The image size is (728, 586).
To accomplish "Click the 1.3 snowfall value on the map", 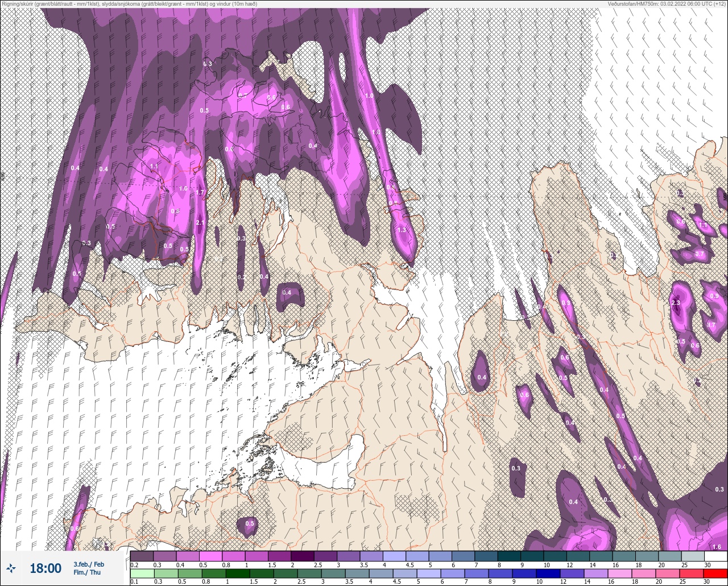I will (402, 230).
